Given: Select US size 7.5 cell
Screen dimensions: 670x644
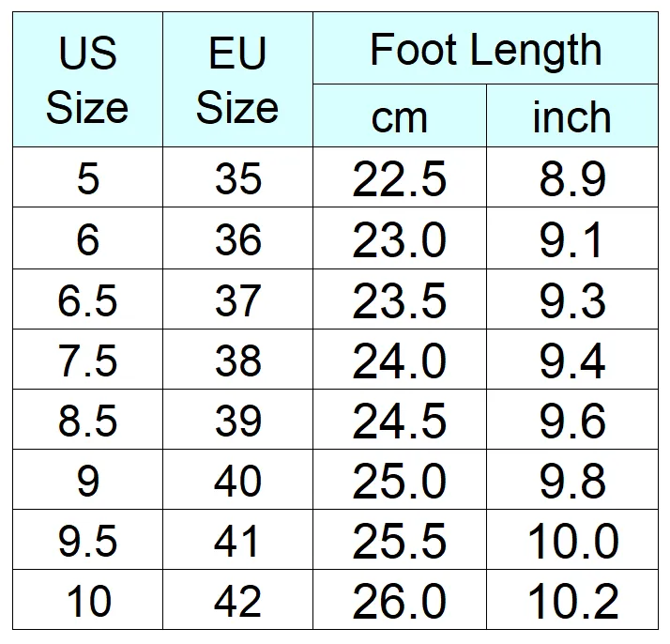Looking at the screenshot, I should 87,359.
